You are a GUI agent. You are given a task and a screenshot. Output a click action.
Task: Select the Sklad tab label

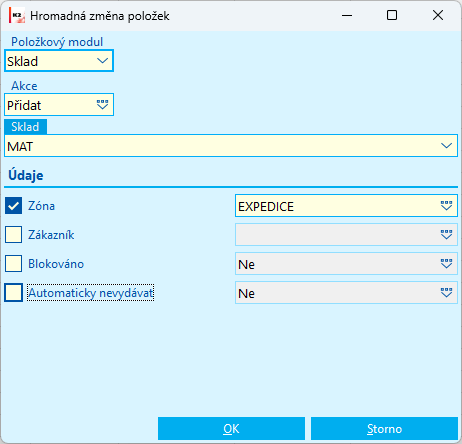click(25, 127)
